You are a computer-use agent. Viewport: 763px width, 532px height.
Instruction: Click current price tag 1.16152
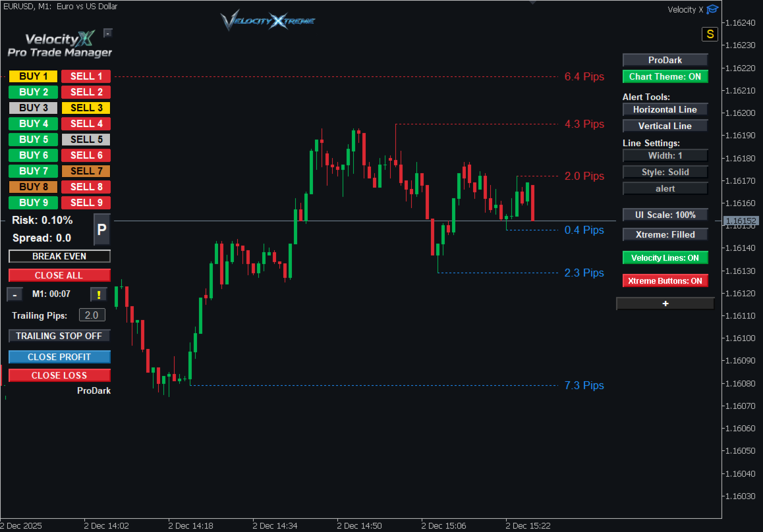pyautogui.click(x=741, y=221)
